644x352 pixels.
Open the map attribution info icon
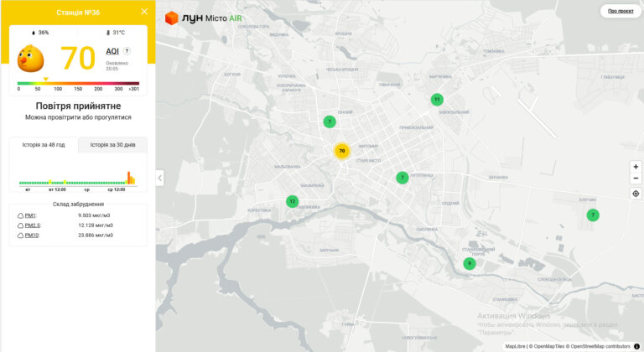pos(636,346)
